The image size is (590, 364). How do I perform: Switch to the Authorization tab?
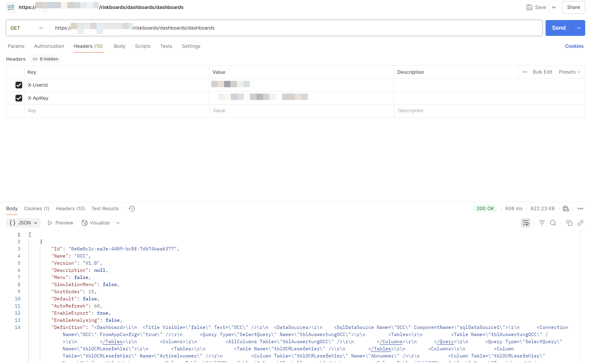point(49,46)
